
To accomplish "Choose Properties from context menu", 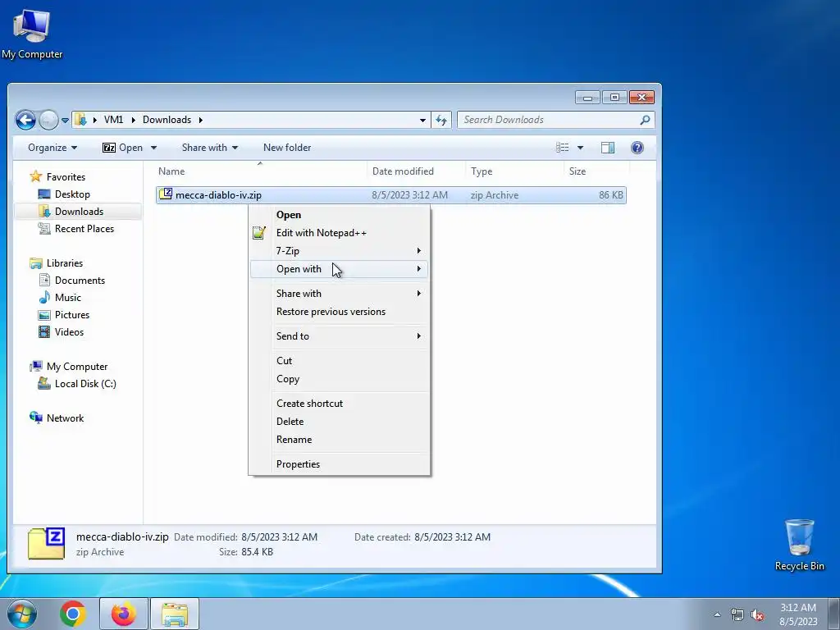I will (339, 464).
